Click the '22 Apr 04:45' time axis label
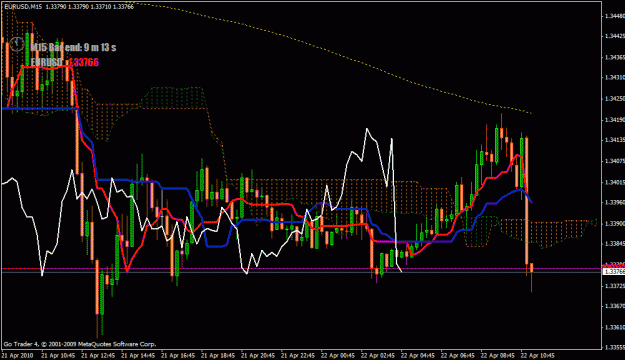 tap(417, 355)
